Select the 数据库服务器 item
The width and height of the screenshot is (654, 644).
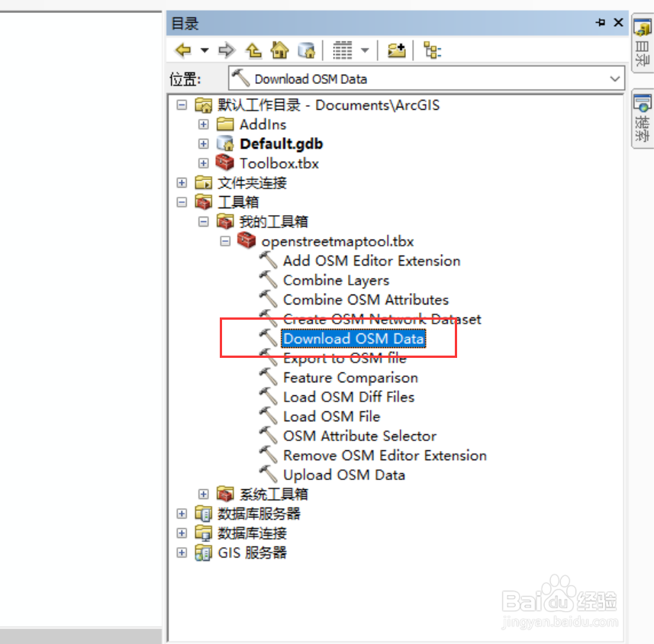coord(259,514)
